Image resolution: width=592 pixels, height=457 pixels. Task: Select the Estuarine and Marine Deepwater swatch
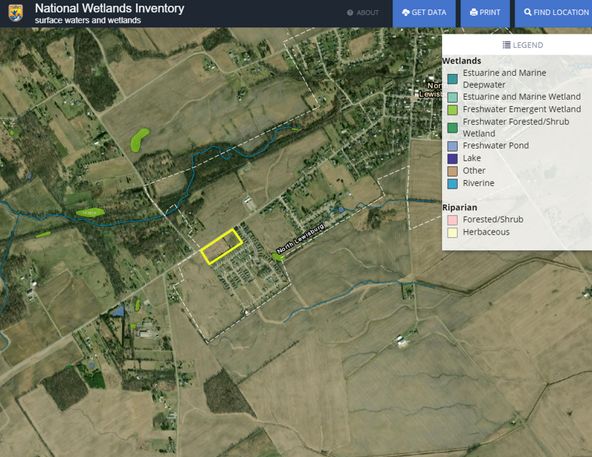tap(452, 79)
